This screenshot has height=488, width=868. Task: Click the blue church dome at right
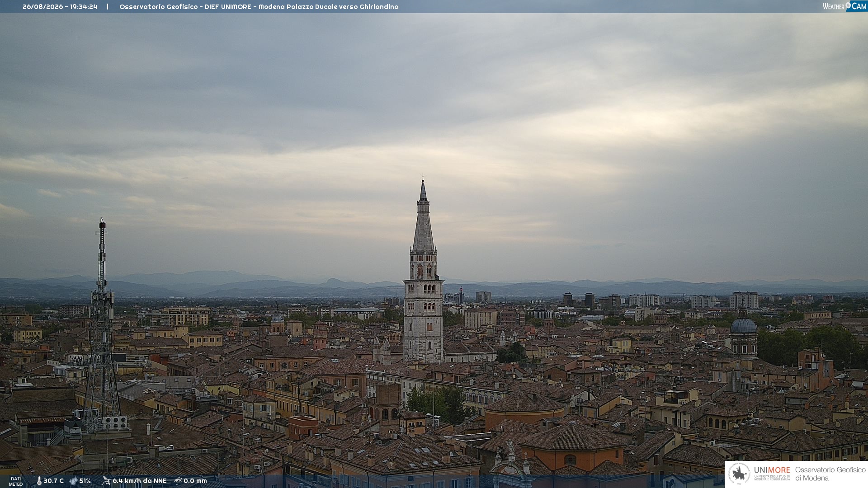click(x=743, y=324)
